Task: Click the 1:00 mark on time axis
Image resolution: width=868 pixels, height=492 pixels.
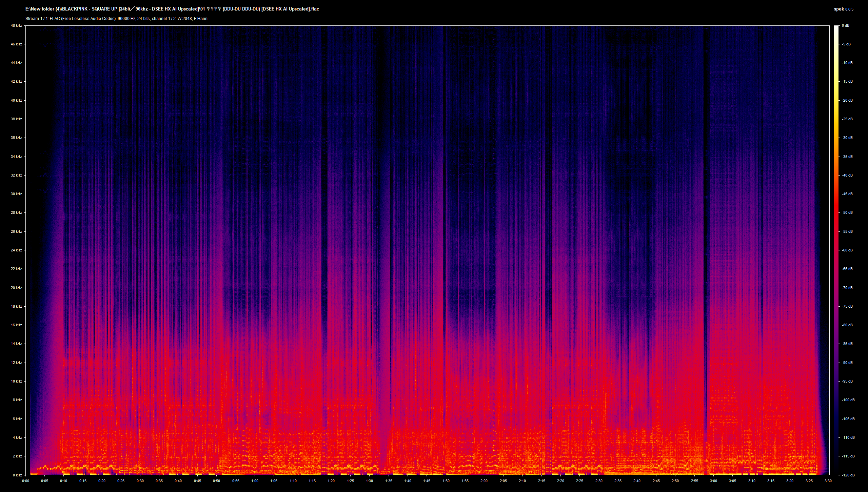Action: click(255, 481)
